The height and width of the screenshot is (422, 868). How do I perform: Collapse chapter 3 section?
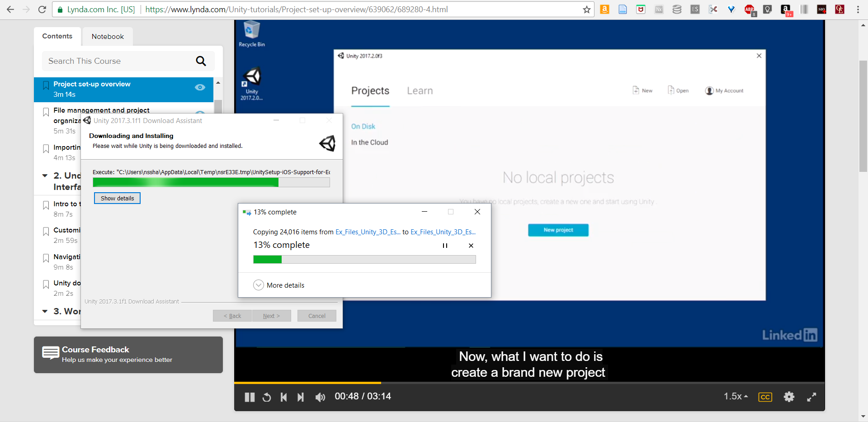(x=45, y=311)
